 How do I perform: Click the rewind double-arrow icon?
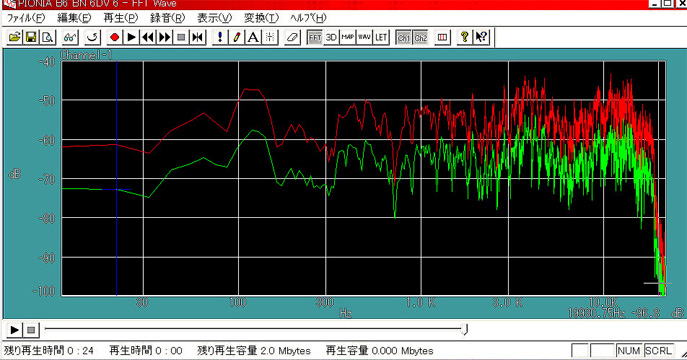click(148, 37)
